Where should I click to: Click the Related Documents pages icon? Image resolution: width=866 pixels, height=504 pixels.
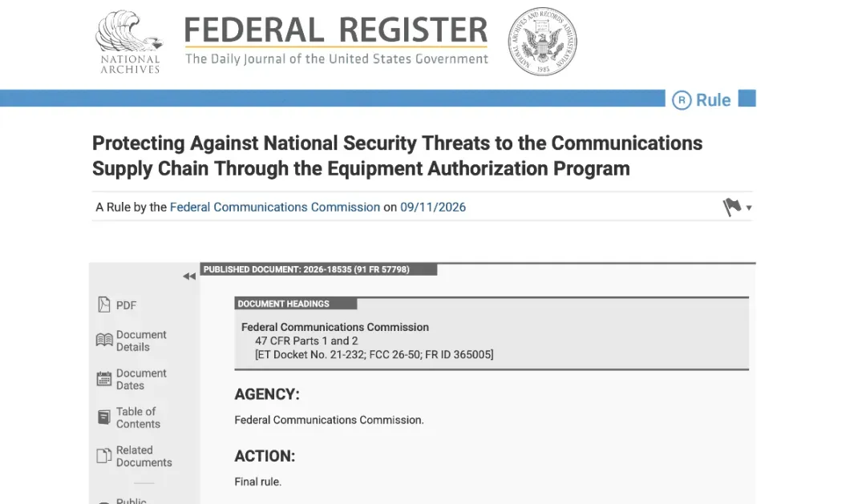click(x=103, y=456)
